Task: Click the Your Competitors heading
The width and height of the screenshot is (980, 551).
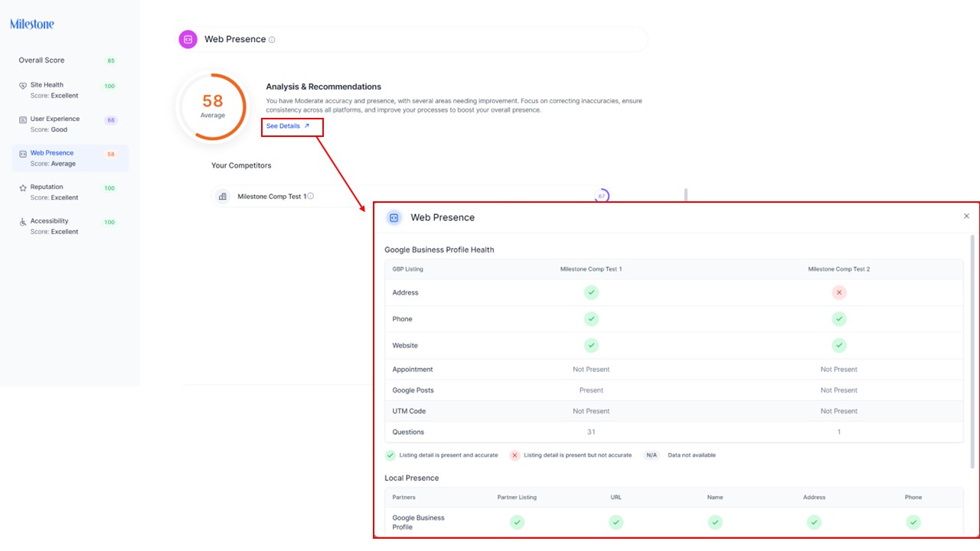Action: tap(241, 165)
